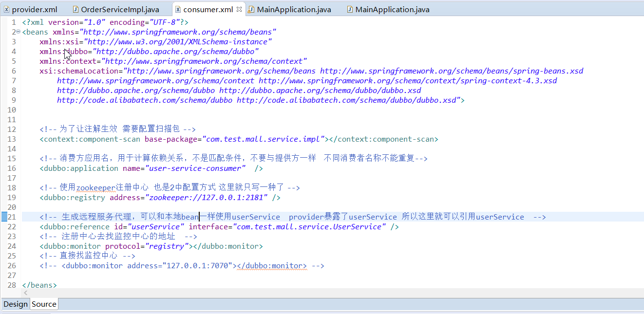
Task: Click the left arrow of the horizontal scrollbar
Action: click(25, 293)
